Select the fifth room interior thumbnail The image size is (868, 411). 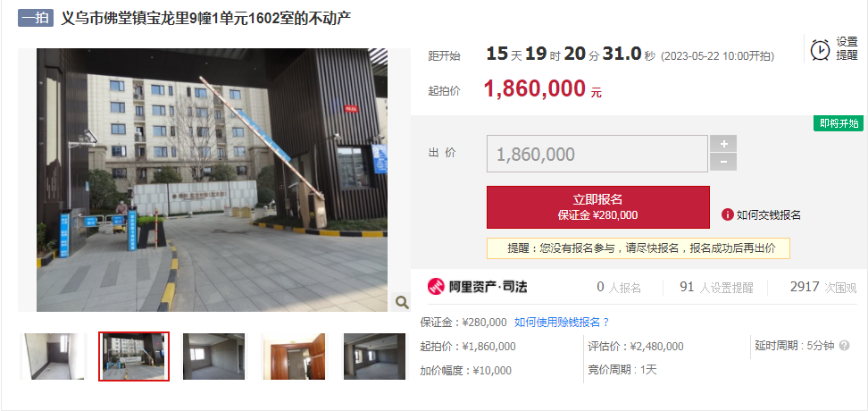374,356
